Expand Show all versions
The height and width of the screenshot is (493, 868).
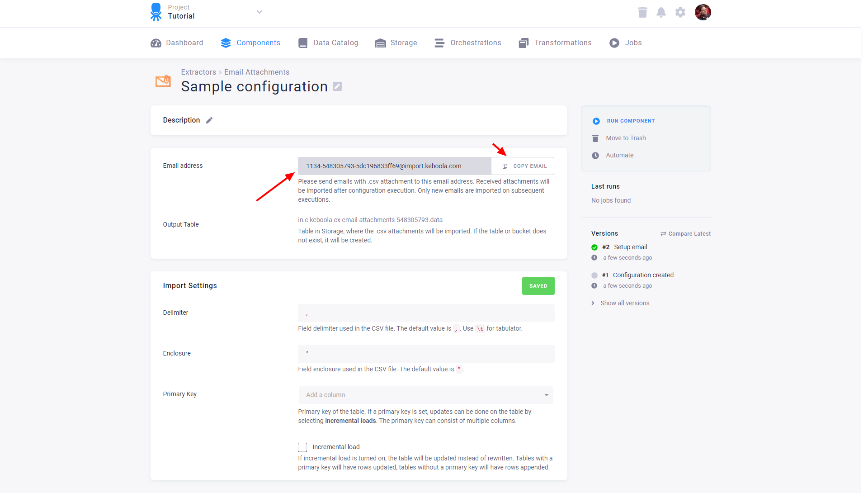[620, 303]
